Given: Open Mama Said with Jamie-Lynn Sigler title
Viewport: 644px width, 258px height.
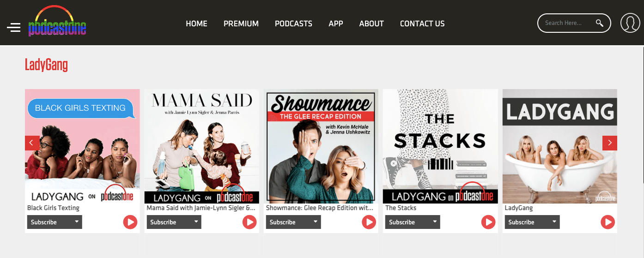Looking at the screenshot, I should (201, 208).
